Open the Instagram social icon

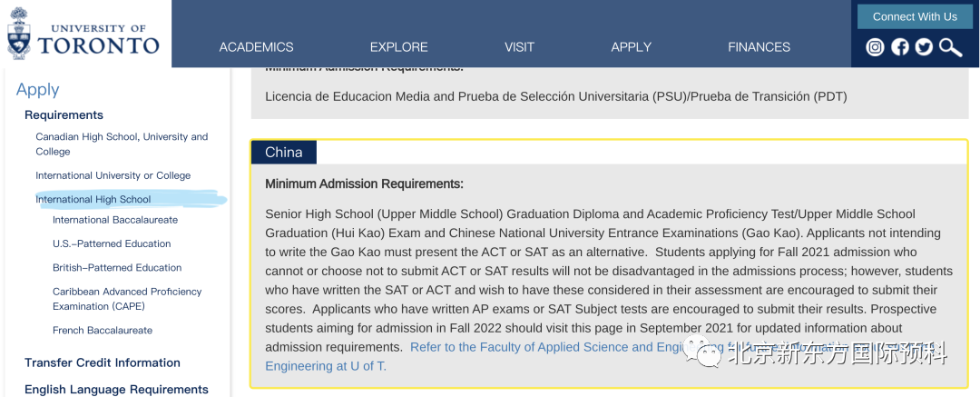[x=875, y=47]
